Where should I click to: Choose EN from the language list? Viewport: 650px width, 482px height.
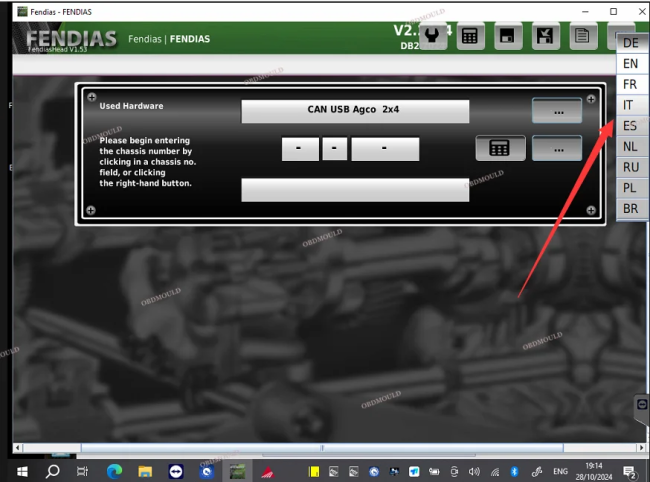tap(630, 64)
